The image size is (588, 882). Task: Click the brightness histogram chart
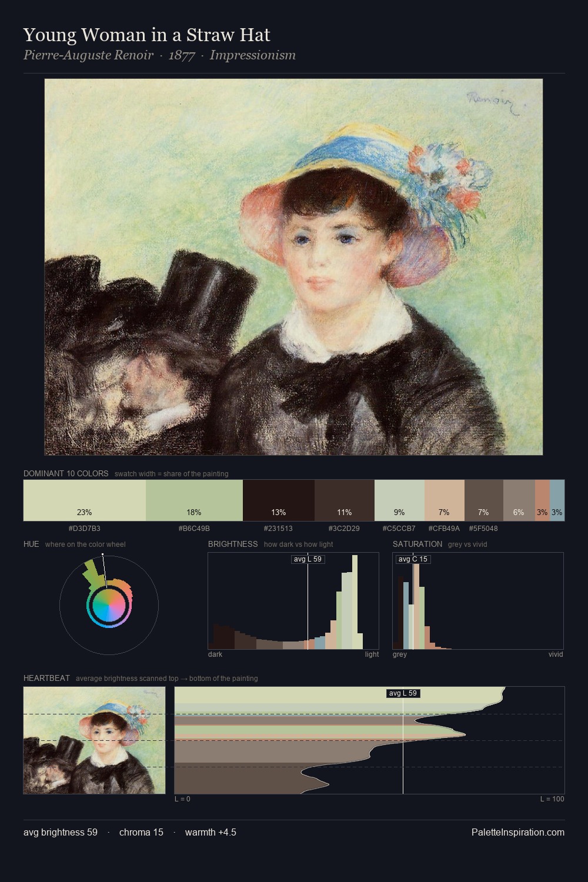click(x=293, y=601)
